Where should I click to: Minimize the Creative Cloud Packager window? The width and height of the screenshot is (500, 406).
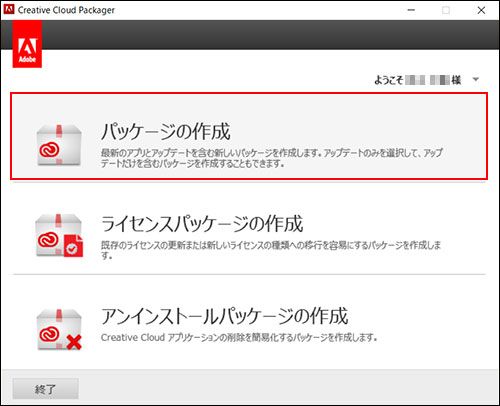411,10
